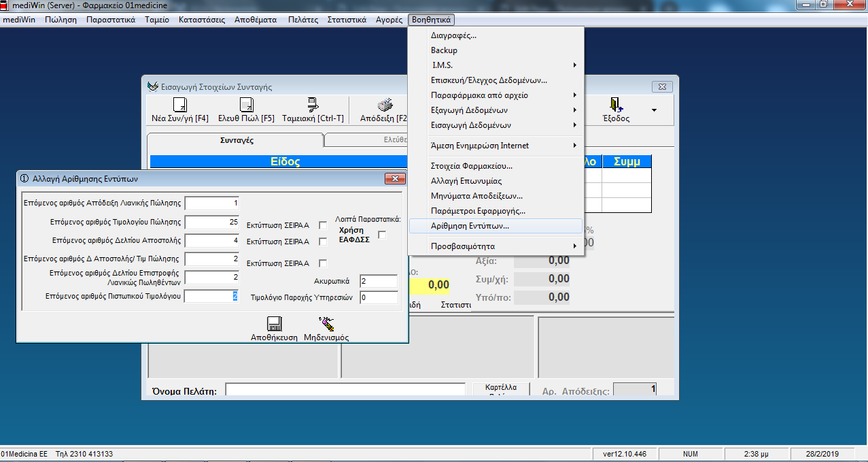Reset counters with the Μηδενισμός eraser icon

click(326, 324)
